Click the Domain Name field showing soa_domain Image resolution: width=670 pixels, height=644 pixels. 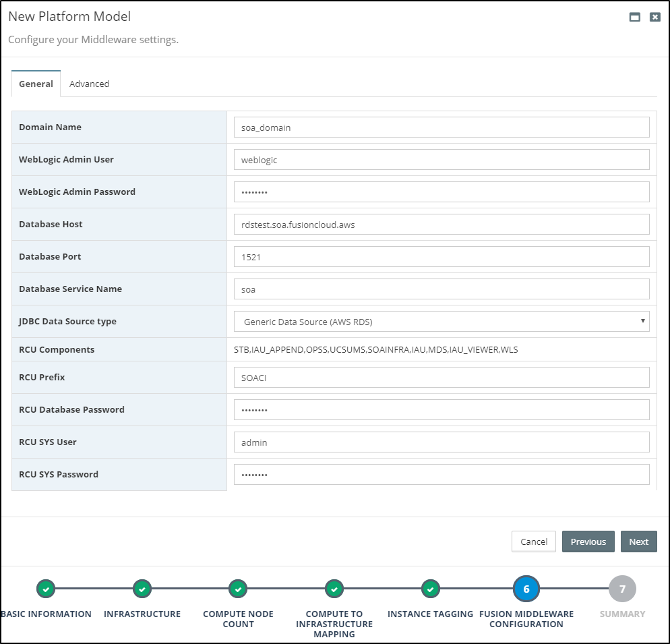[x=441, y=127]
